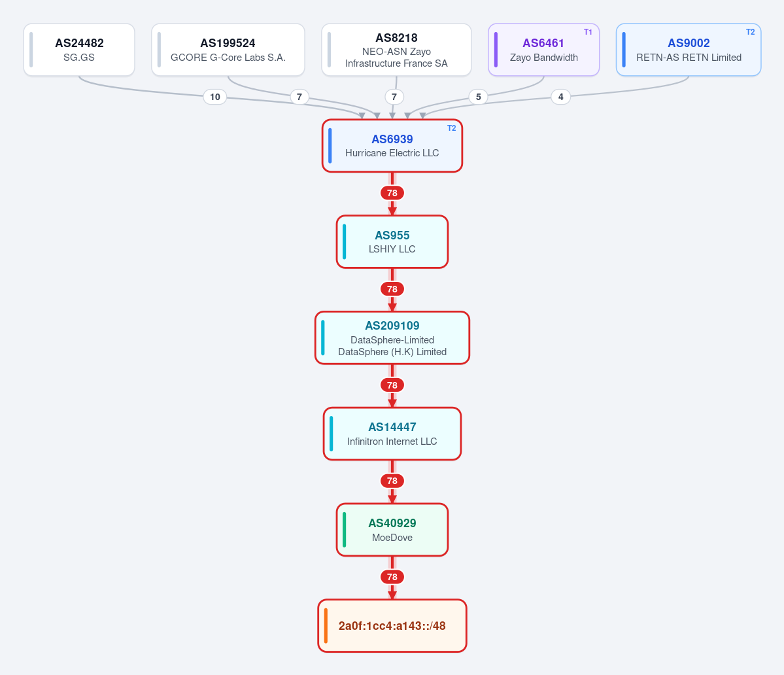Click the red 78 badge above the prefix
This screenshot has width=784, height=675.
[x=392, y=577]
